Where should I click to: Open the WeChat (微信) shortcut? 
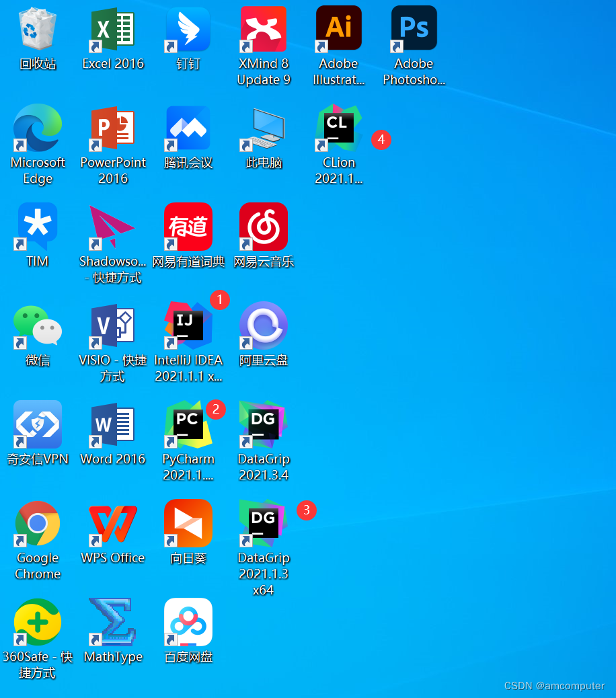pyautogui.click(x=38, y=326)
